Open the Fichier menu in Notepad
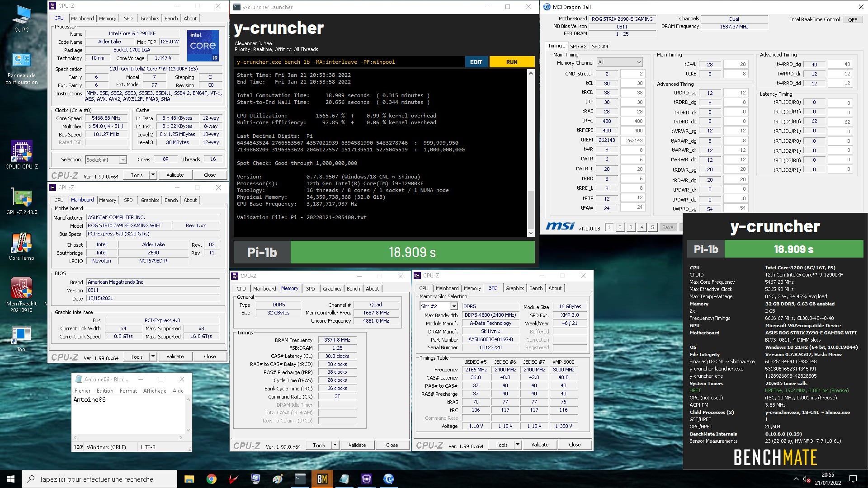 click(x=82, y=391)
